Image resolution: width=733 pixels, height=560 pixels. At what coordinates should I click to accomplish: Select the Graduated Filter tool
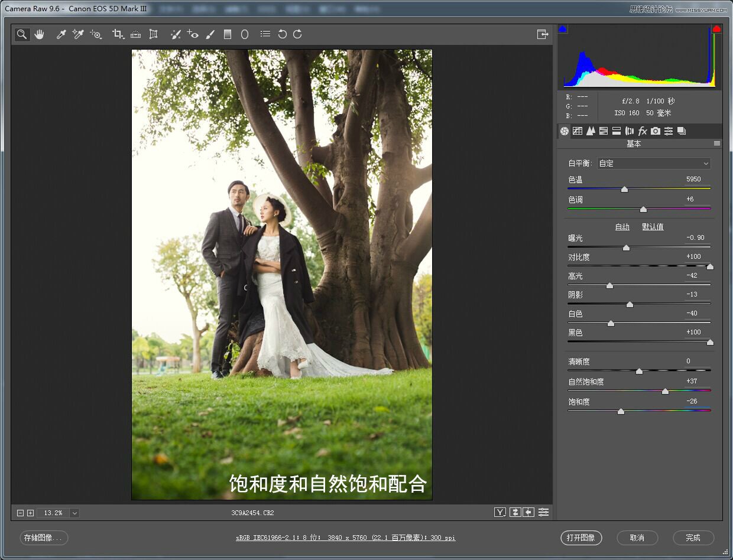click(x=227, y=34)
